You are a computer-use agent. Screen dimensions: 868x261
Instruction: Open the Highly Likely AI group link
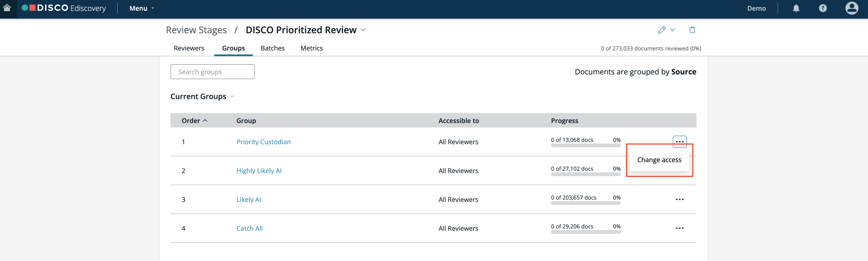(259, 171)
